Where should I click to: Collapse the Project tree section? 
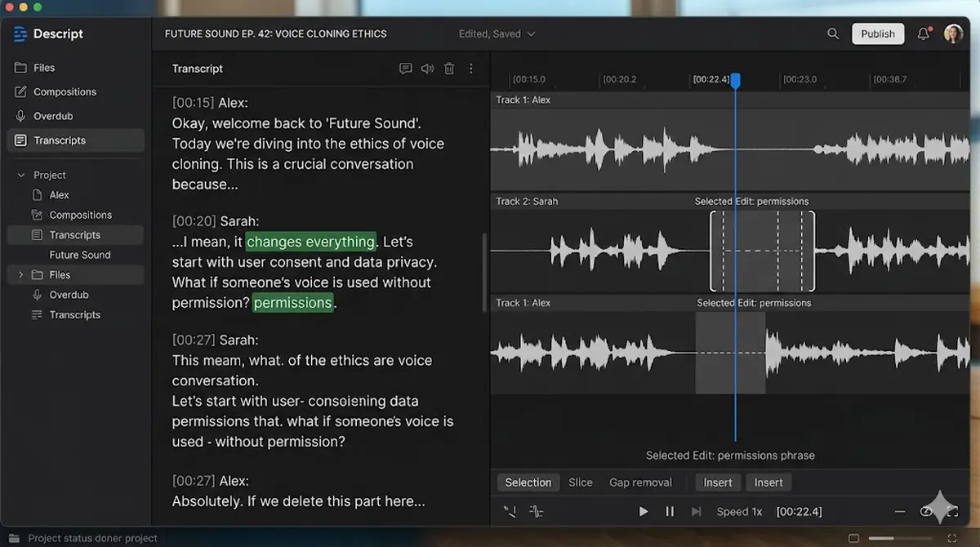[x=21, y=175]
